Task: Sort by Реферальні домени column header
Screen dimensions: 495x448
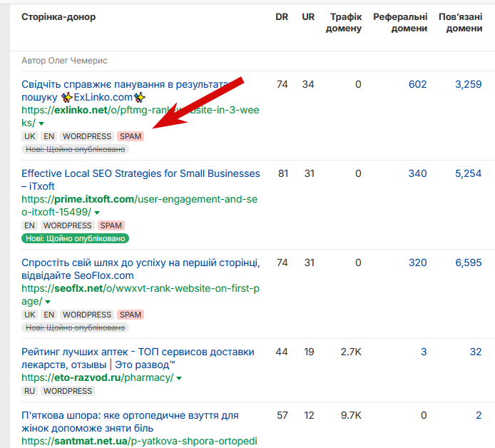Action: click(x=400, y=22)
